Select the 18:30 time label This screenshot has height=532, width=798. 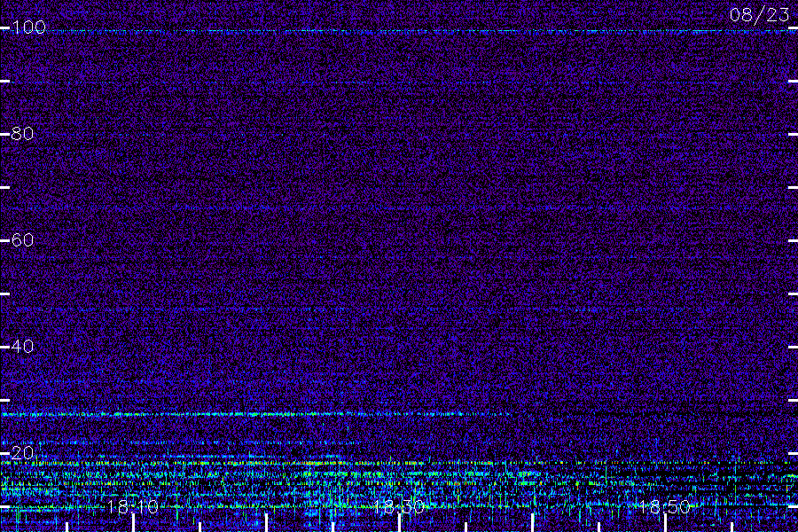click(399, 506)
